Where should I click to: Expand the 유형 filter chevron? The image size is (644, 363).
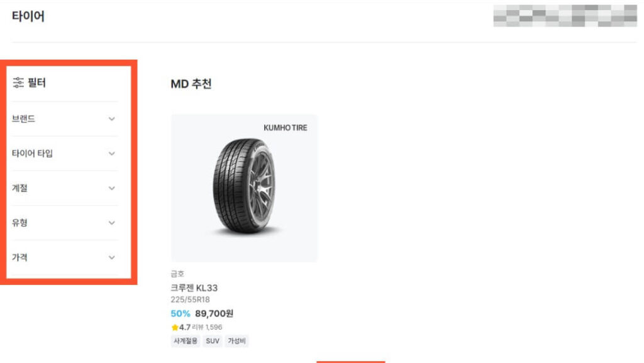112,223
